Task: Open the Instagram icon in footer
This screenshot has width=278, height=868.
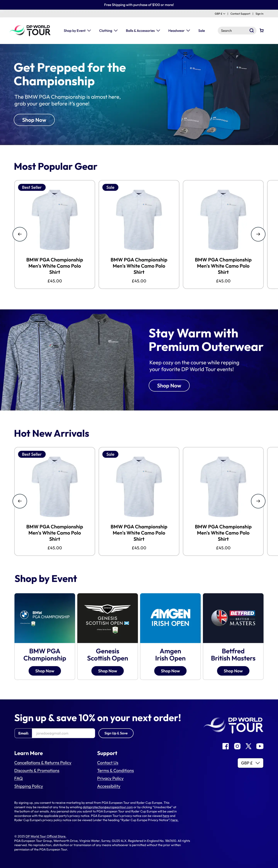Action: 237,746
